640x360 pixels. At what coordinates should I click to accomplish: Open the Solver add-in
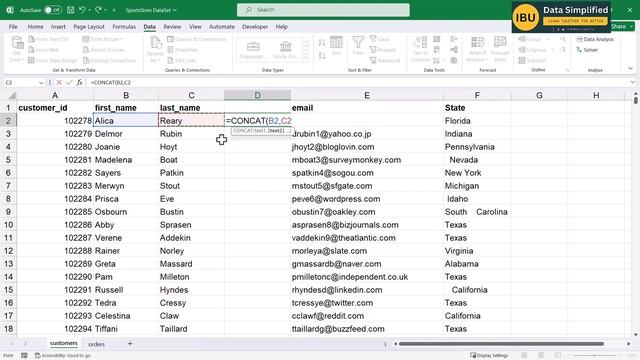click(587, 50)
